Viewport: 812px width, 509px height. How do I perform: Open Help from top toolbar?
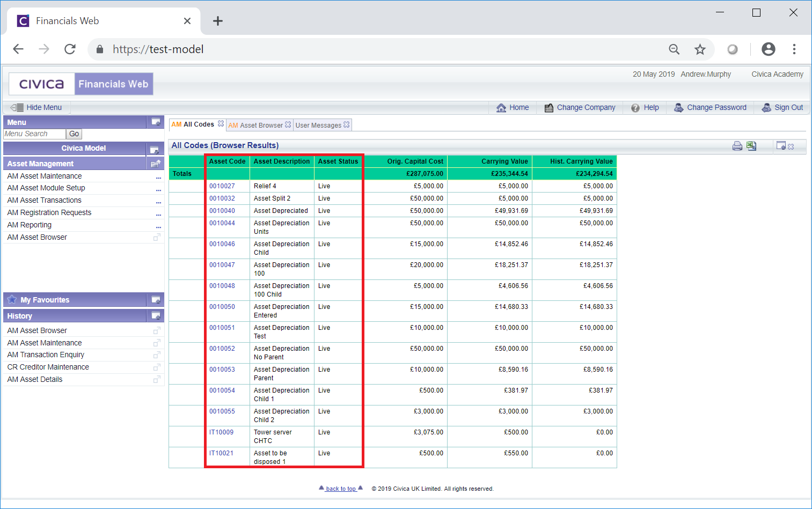click(645, 107)
